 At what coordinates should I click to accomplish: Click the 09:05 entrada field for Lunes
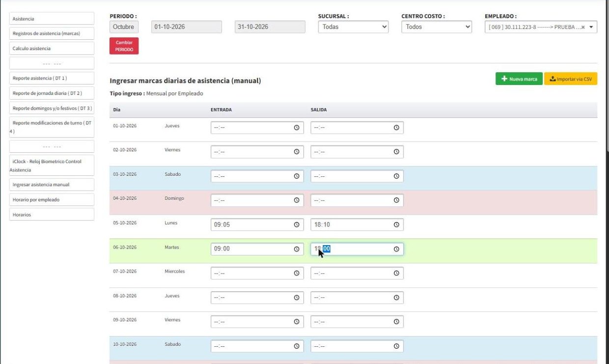(x=257, y=224)
